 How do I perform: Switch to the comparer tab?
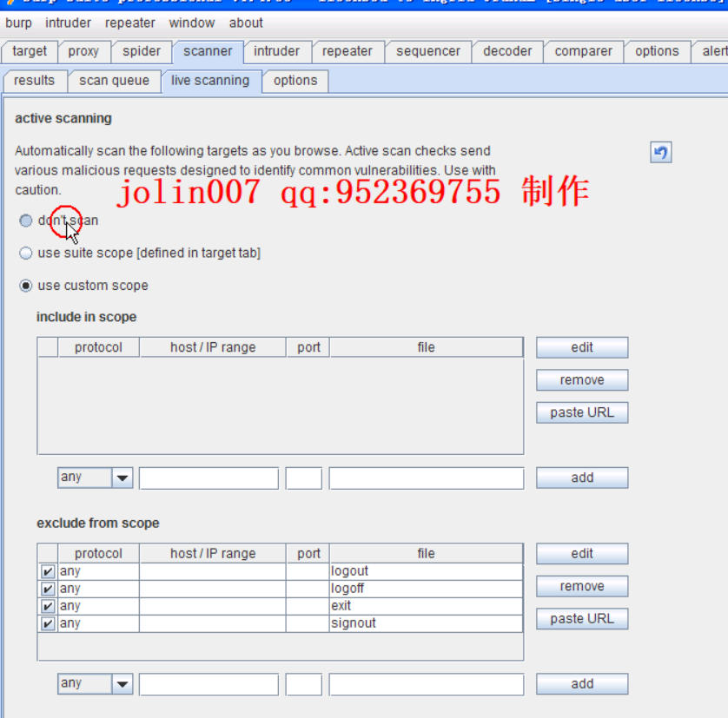(584, 51)
